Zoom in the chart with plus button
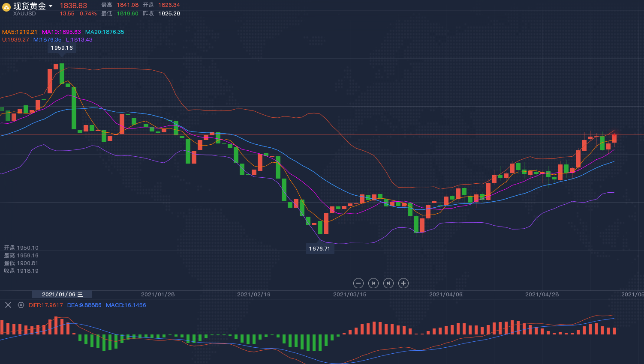This screenshot has width=644, height=364. 403,283
